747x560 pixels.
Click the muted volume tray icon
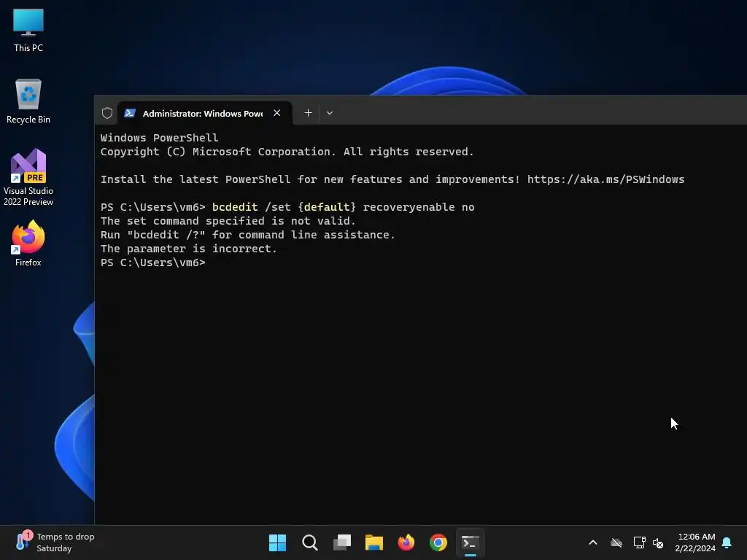659,542
